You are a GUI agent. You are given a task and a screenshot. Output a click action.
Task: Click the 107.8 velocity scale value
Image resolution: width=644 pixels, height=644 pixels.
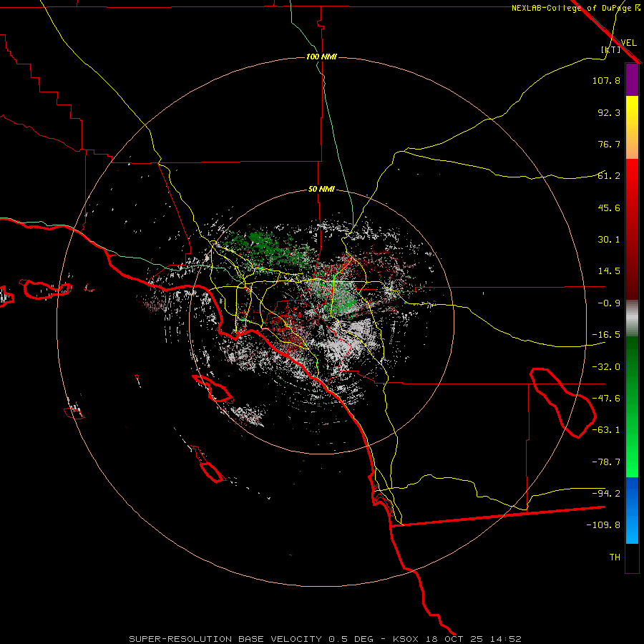[606, 80]
